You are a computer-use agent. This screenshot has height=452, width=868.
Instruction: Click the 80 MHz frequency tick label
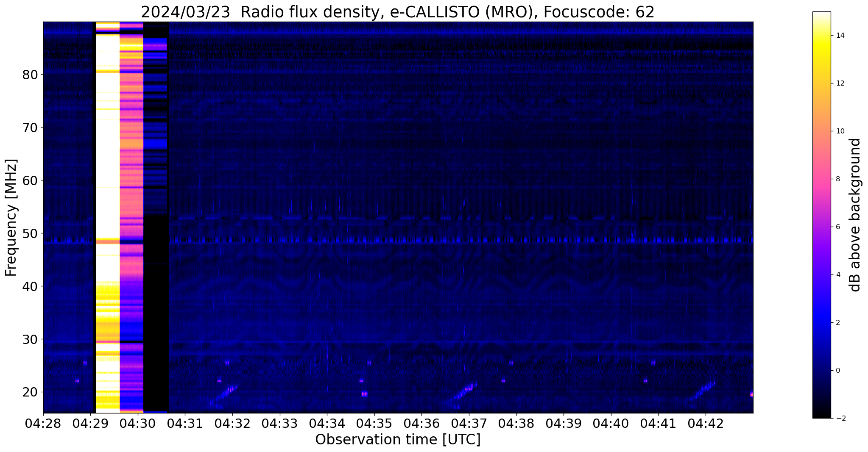(x=30, y=75)
